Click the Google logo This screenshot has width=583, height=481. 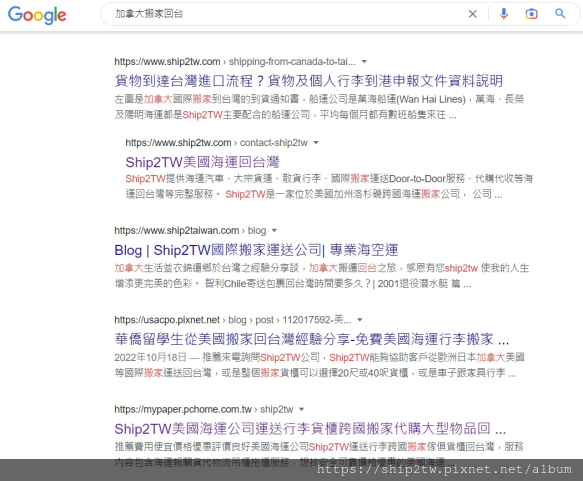(x=37, y=15)
